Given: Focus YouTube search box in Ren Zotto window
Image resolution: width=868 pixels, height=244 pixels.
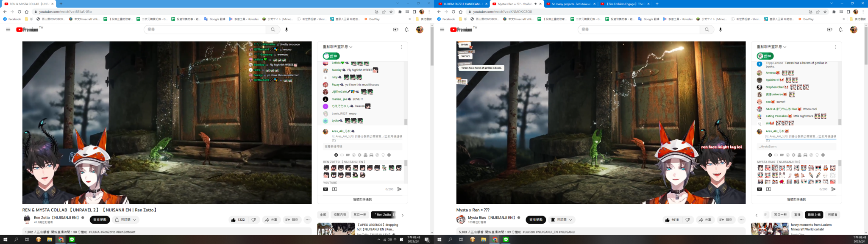Looking at the screenshot, I should coord(205,30).
